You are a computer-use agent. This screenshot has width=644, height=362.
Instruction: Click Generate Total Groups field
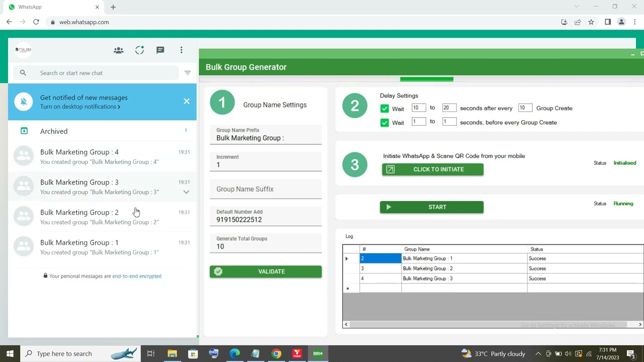tap(266, 243)
